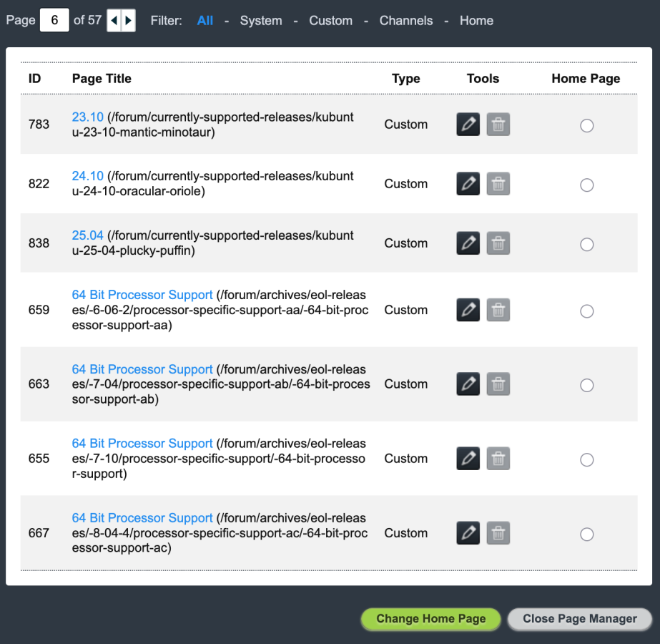Delete page 655 with its trash icon
Screen dimensions: 660x644
pos(498,458)
